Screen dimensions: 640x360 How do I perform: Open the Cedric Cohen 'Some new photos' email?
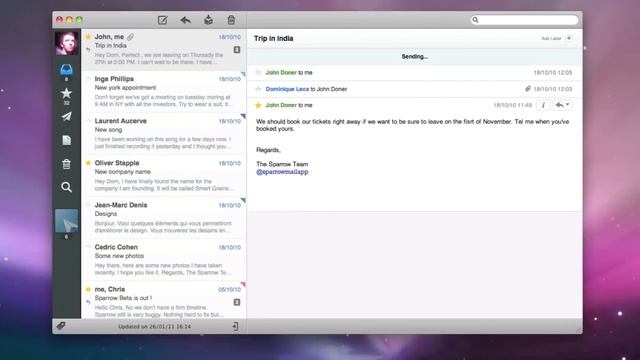[x=164, y=260]
